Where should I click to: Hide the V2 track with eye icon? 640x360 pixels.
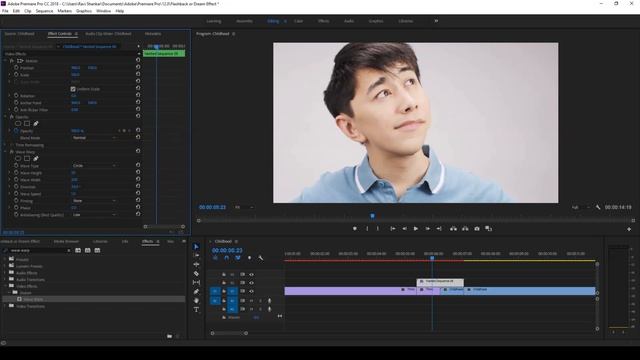(x=251, y=283)
